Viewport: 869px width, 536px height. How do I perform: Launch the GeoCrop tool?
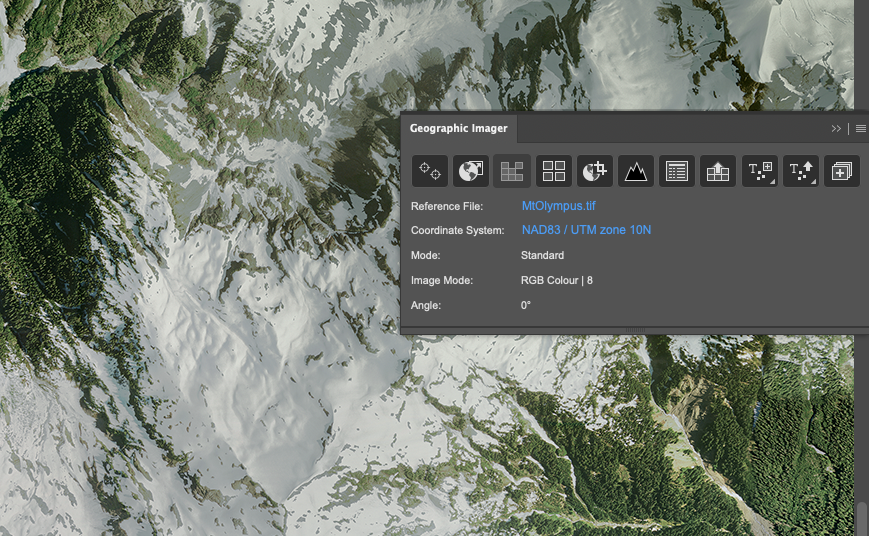point(595,171)
